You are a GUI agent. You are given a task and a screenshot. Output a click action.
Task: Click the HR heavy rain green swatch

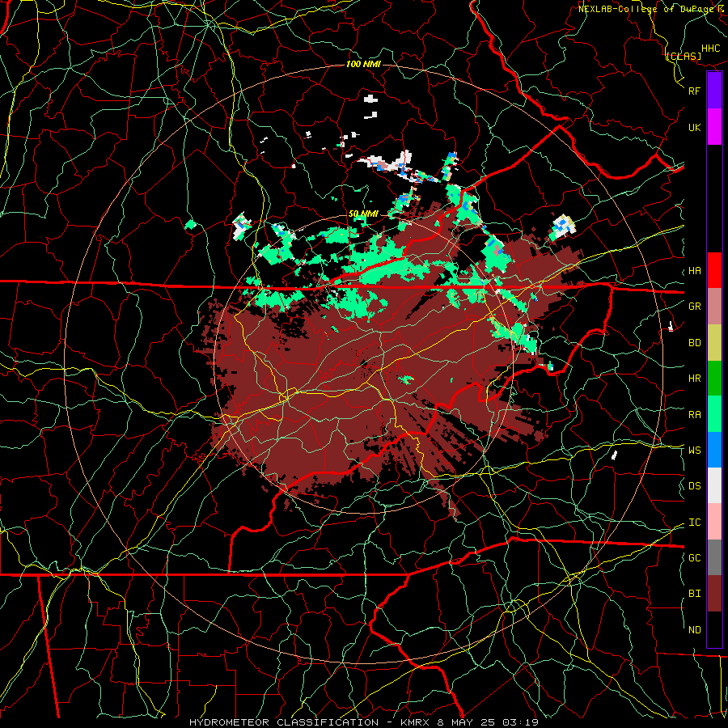pos(714,379)
